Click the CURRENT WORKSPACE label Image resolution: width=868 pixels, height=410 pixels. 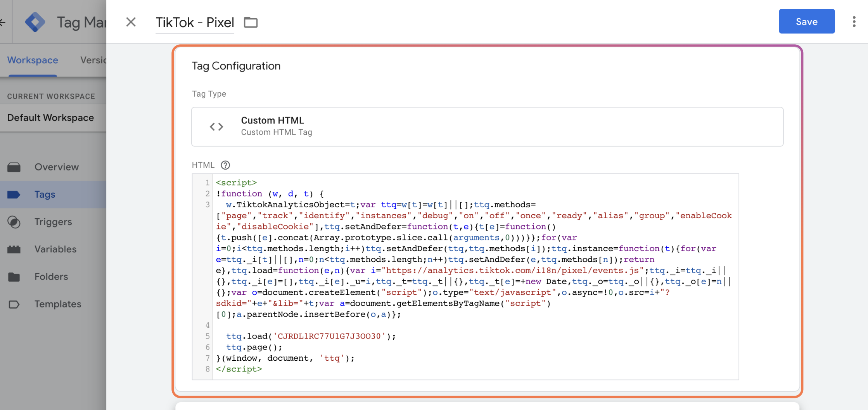coord(51,96)
